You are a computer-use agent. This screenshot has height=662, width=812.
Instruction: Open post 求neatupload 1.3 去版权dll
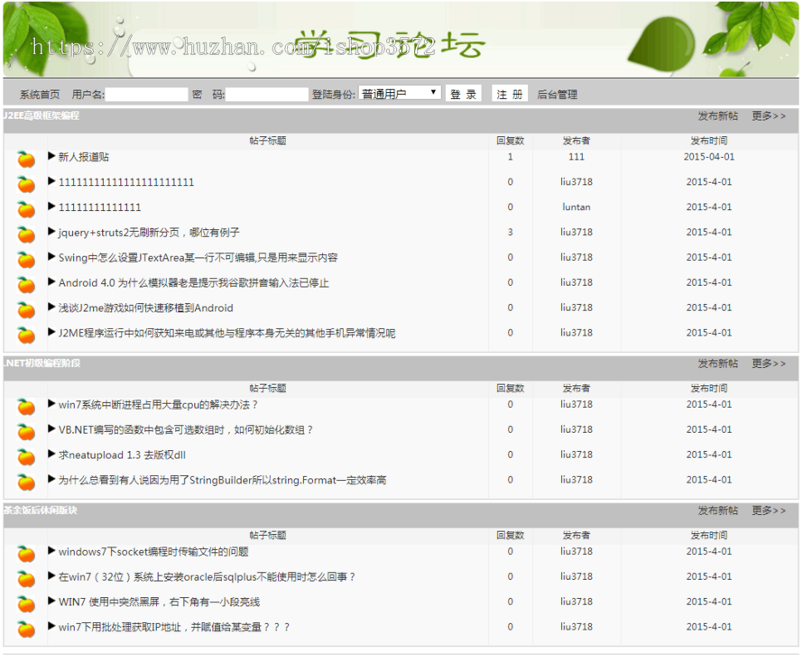(122, 455)
